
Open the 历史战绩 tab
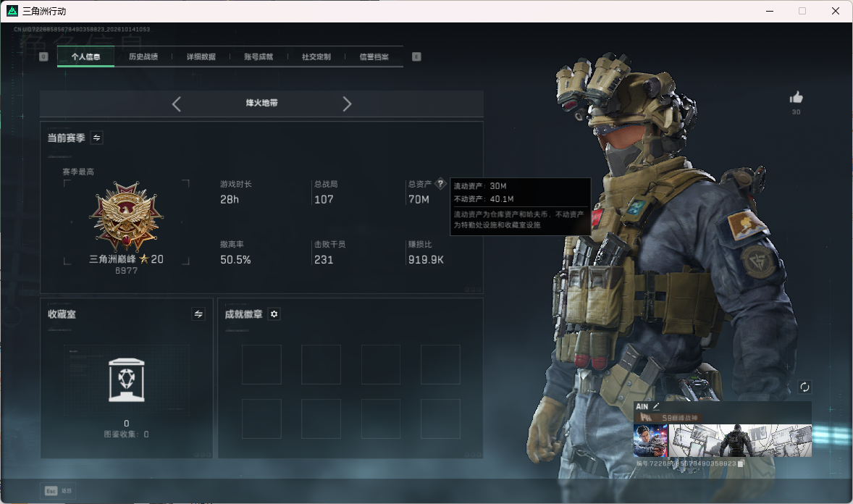143,56
